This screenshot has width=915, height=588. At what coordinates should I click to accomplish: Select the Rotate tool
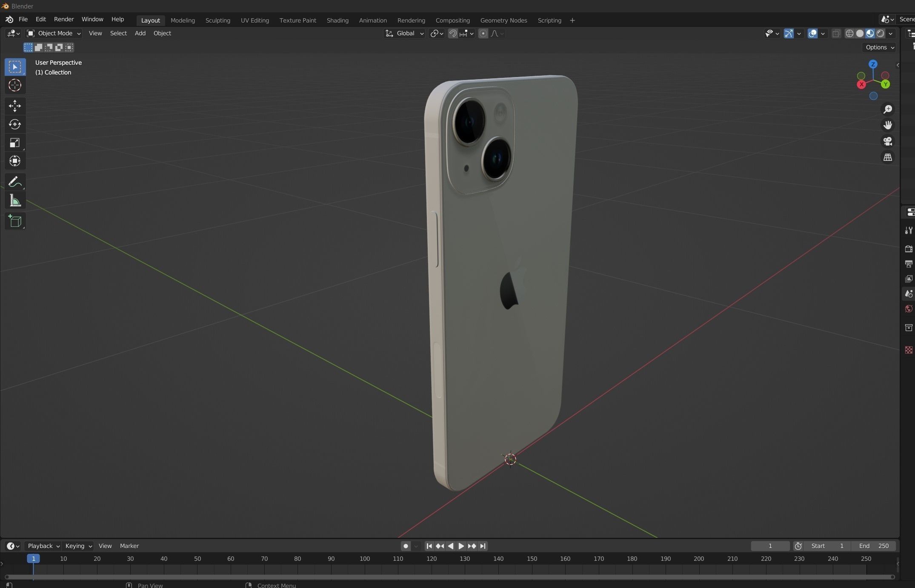click(15, 124)
